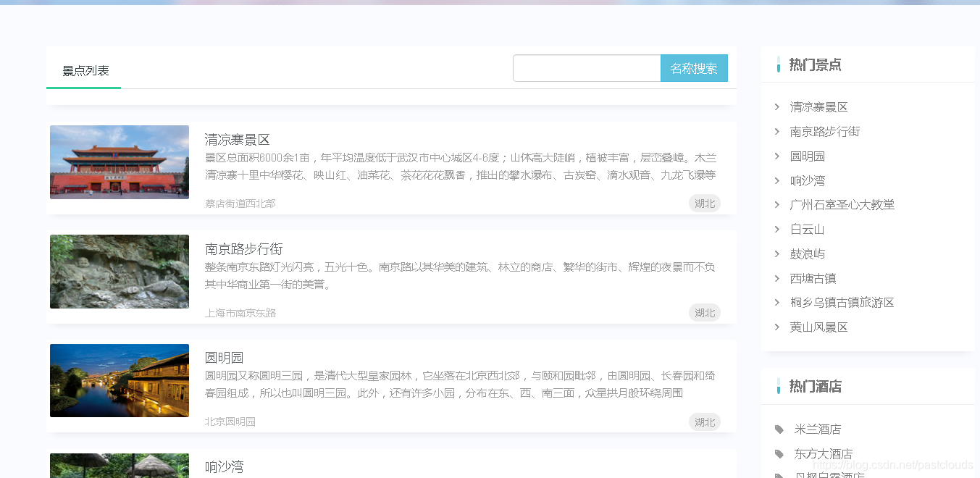Click tag icon beside 米兰酒店
Image resolution: width=980 pixels, height=478 pixels.
click(779, 429)
